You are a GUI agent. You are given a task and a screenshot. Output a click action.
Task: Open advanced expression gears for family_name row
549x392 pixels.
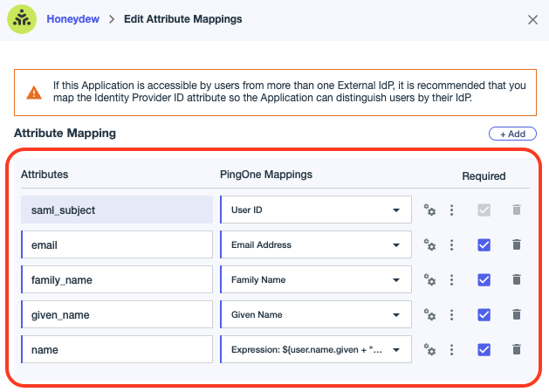[429, 280]
